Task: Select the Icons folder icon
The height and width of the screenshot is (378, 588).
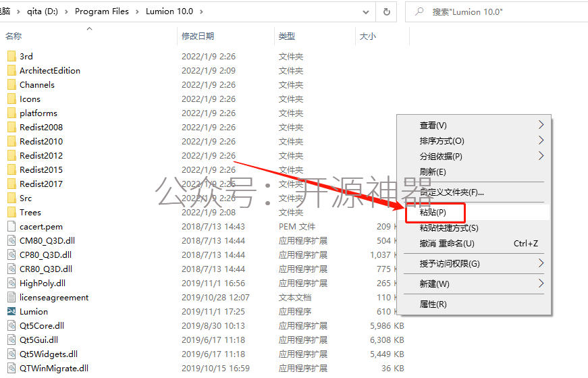Action: click(11, 99)
